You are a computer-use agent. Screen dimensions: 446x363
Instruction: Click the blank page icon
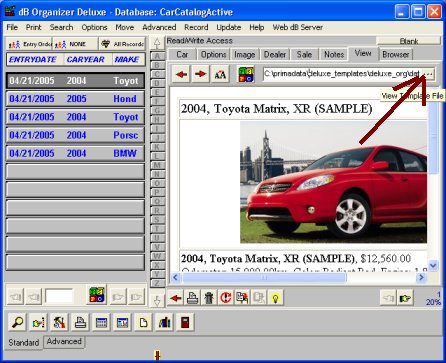coord(143,322)
